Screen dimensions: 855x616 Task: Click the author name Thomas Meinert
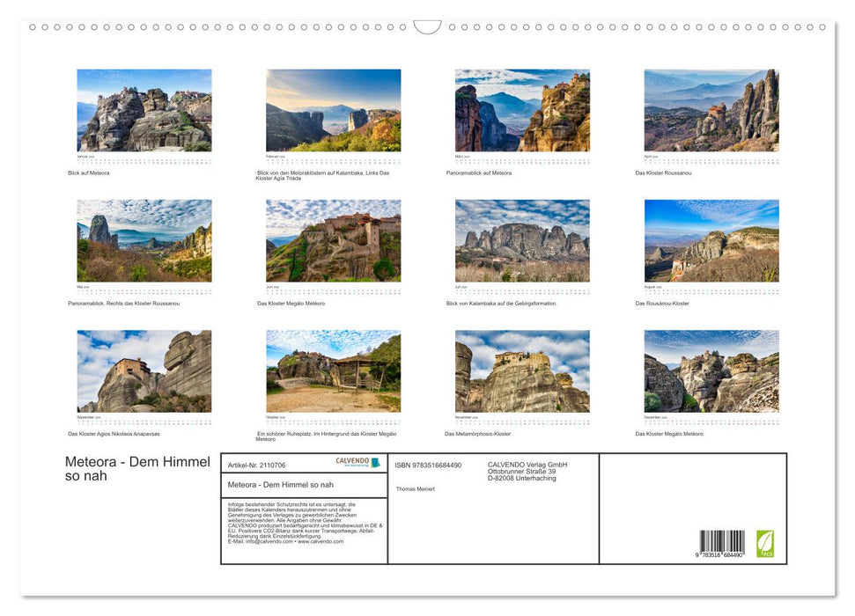[x=416, y=488]
